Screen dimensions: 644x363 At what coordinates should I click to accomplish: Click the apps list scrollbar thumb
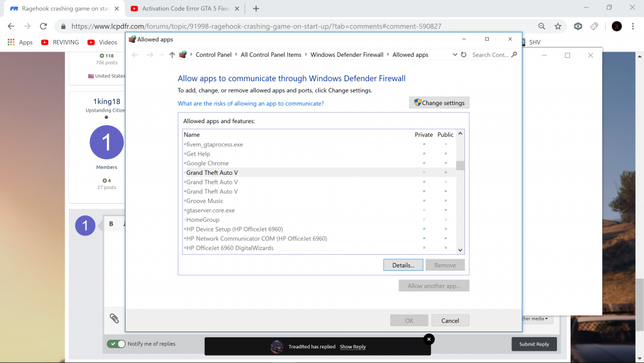(x=460, y=165)
